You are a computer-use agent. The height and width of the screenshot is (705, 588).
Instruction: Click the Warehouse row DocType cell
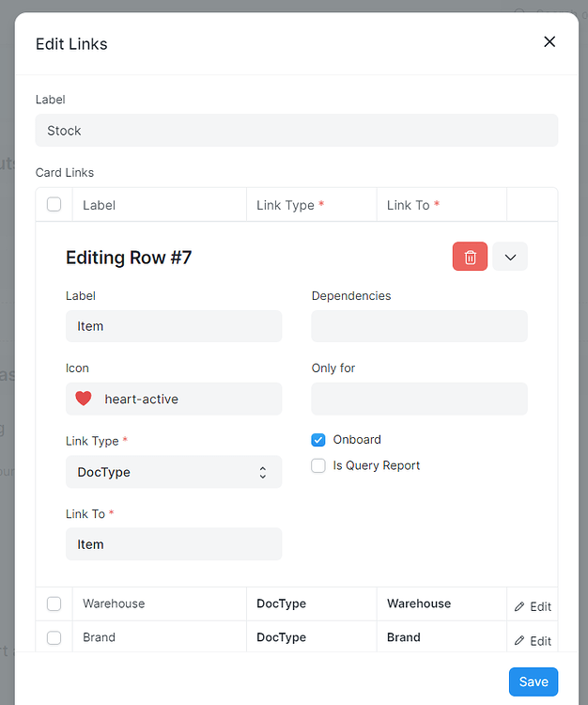point(311,603)
